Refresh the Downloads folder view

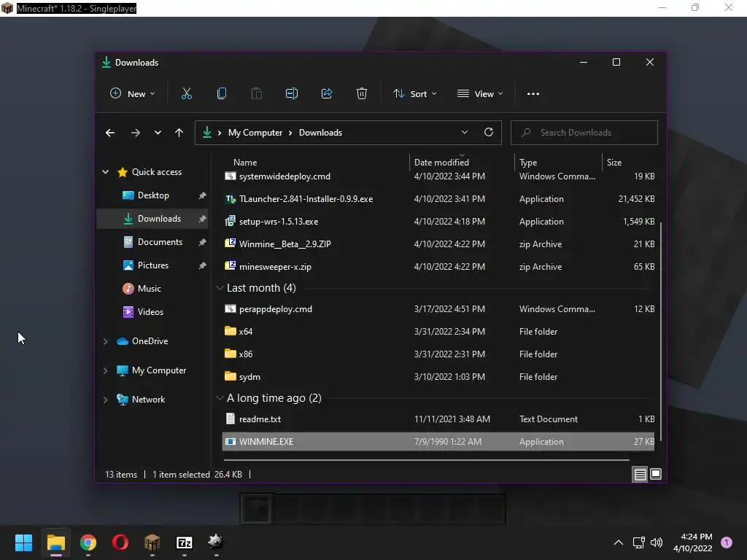tap(488, 133)
